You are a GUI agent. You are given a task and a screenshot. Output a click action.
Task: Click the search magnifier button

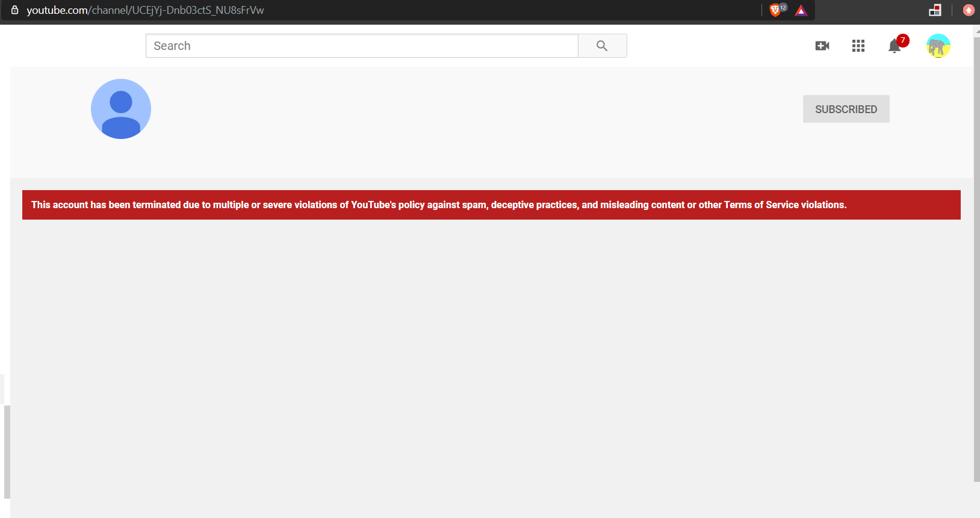(x=602, y=46)
